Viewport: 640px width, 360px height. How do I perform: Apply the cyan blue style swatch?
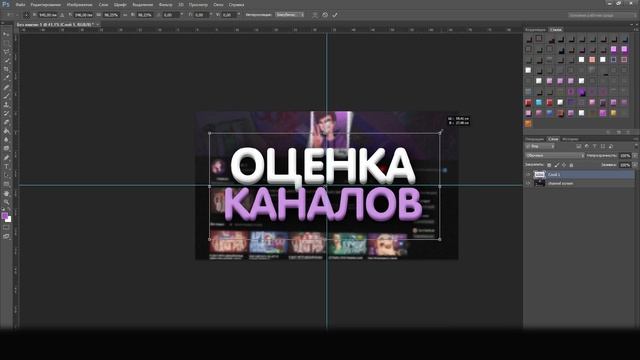539,102
